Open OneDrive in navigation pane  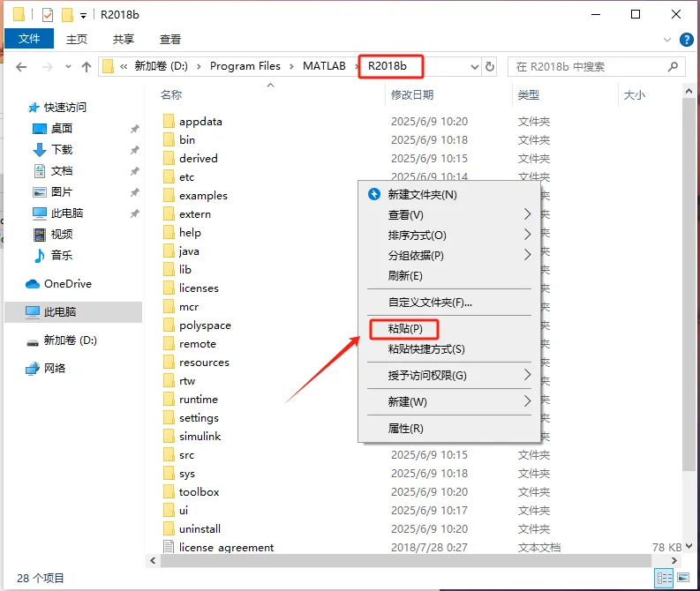[58, 284]
